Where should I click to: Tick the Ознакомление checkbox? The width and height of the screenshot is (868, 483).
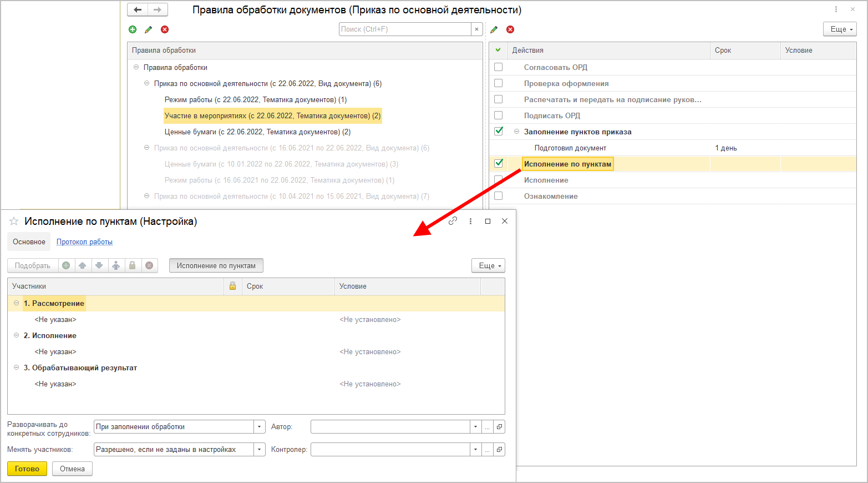[x=499, y=196]
